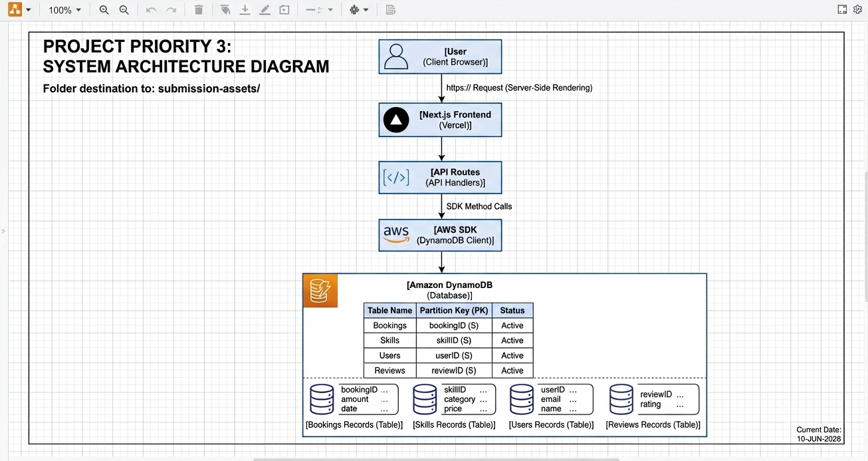Click the zoom in magnifier icon
The image size is (868, 461).
pyautogui.click(x=104, y=10)
